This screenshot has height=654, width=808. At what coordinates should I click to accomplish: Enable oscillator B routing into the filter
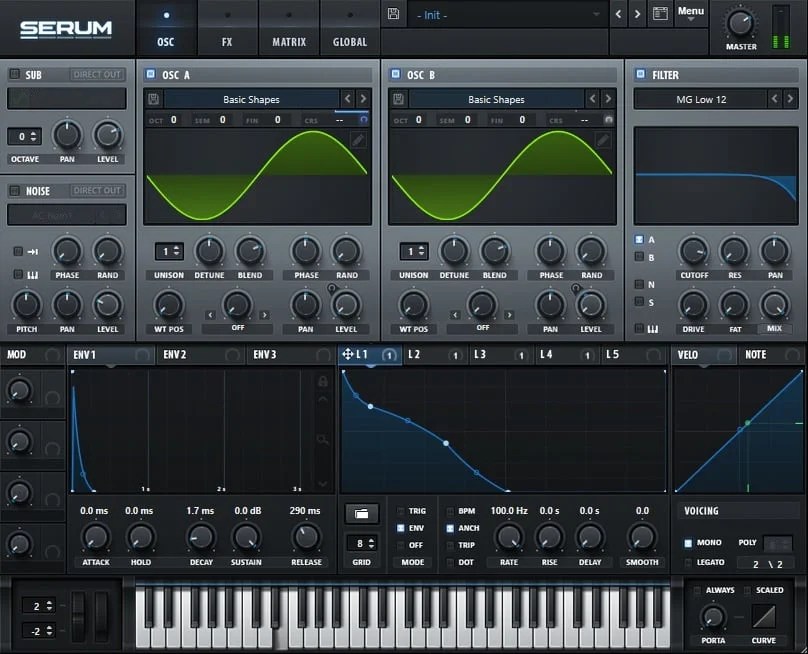639,255
